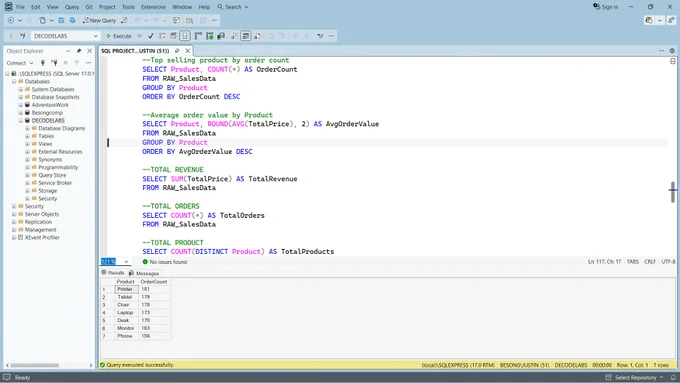Screen dimensions: 680x383
Task: Toggle Include Live Query Statistics
Action: click(209, 36)
